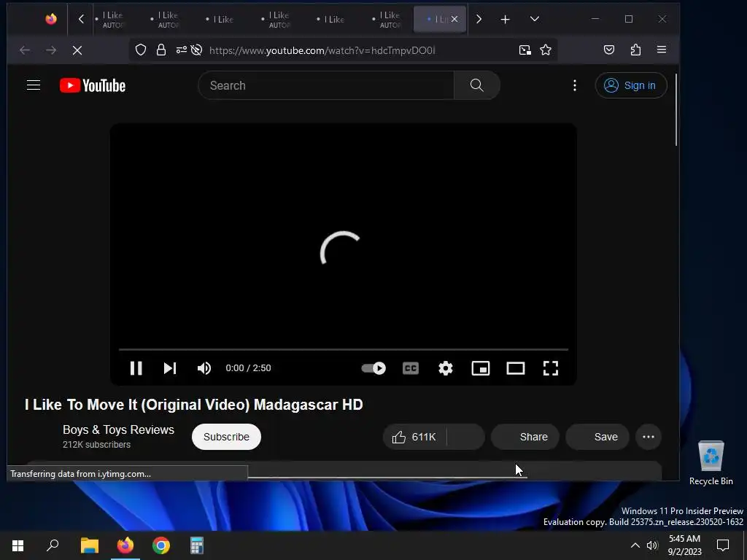Click the autoplay blocked icon
The width and height of the screenshot is (747, 560).
[x=196, y=50]
